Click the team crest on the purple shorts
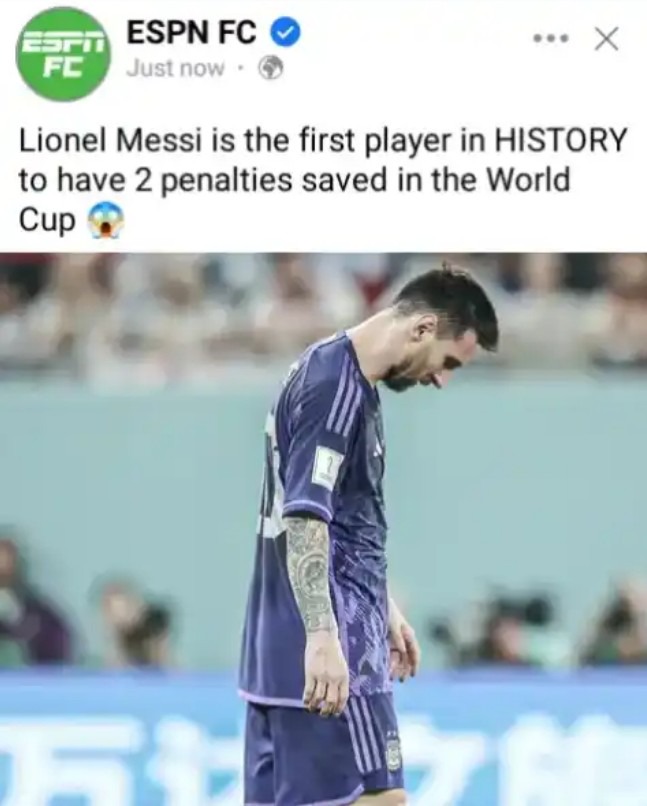647x806 pixels. click(393, 755)
